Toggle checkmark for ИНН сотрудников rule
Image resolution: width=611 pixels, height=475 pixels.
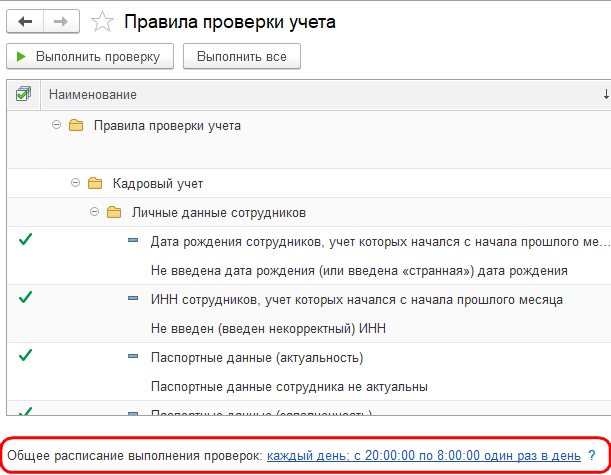[x=25, y=297]
